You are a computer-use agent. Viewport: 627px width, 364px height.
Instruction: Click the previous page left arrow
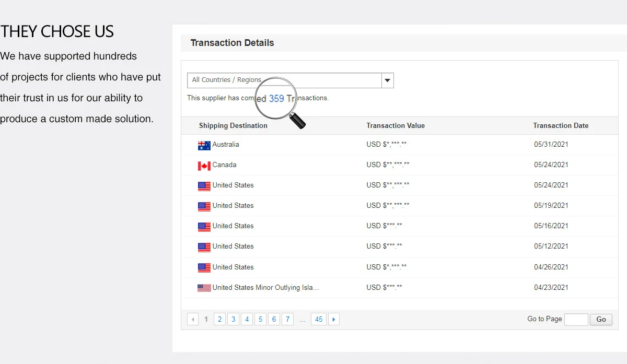(x=193, y=319)
